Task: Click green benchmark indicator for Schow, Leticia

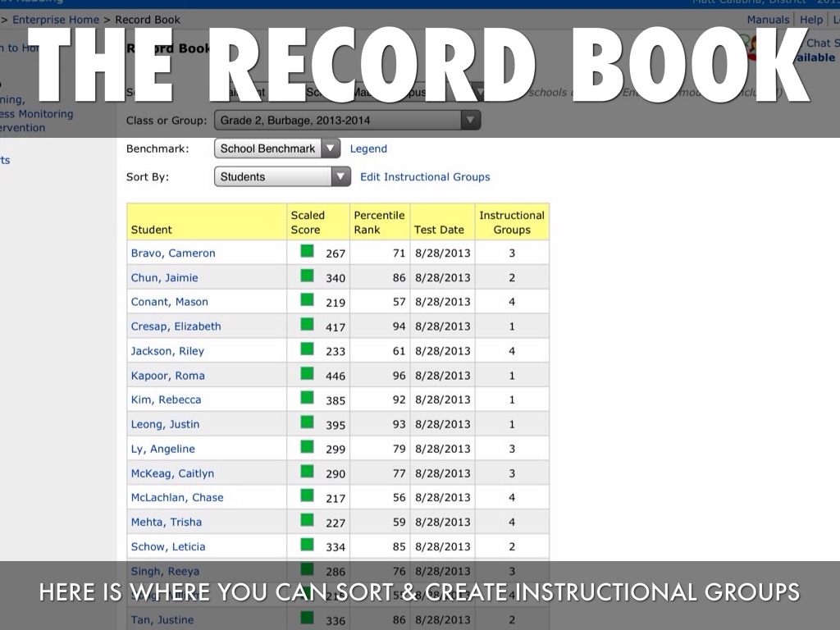Action: (x=308, y=546)
